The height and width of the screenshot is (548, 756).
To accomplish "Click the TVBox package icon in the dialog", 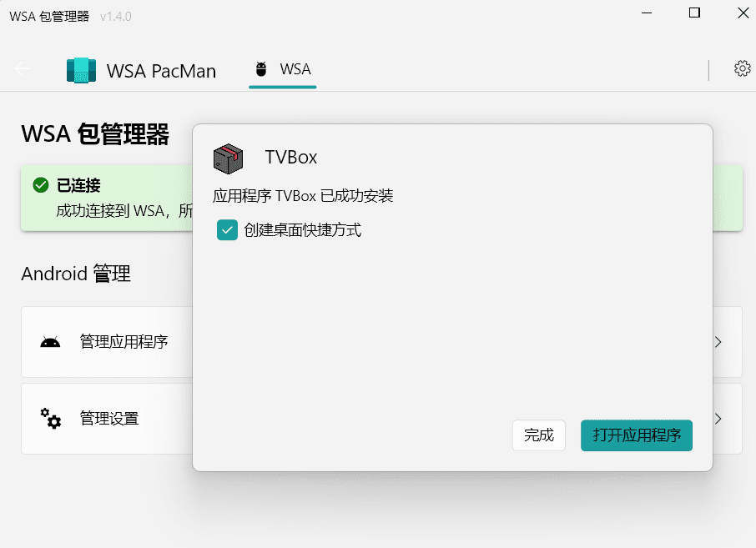I will tap(227, 157).
